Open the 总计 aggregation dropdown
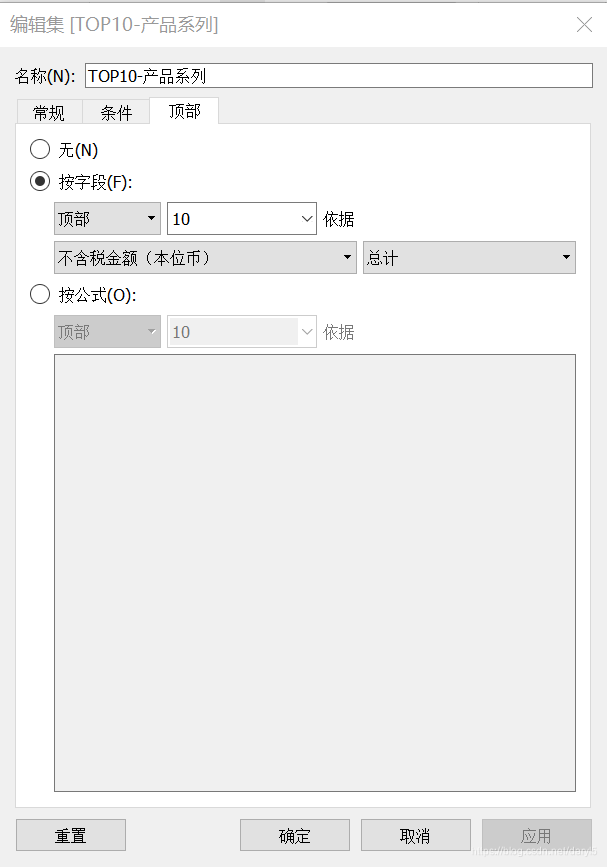607x867 pixels. (468, 257)
